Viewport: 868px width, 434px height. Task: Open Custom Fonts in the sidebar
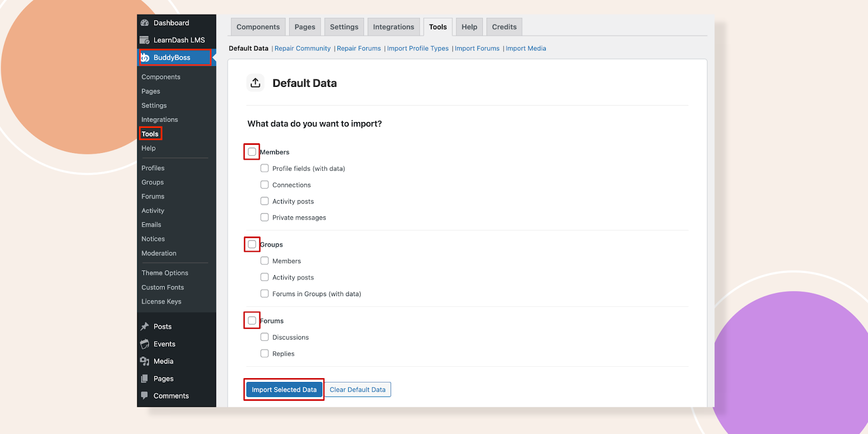[x=163, y=288]
